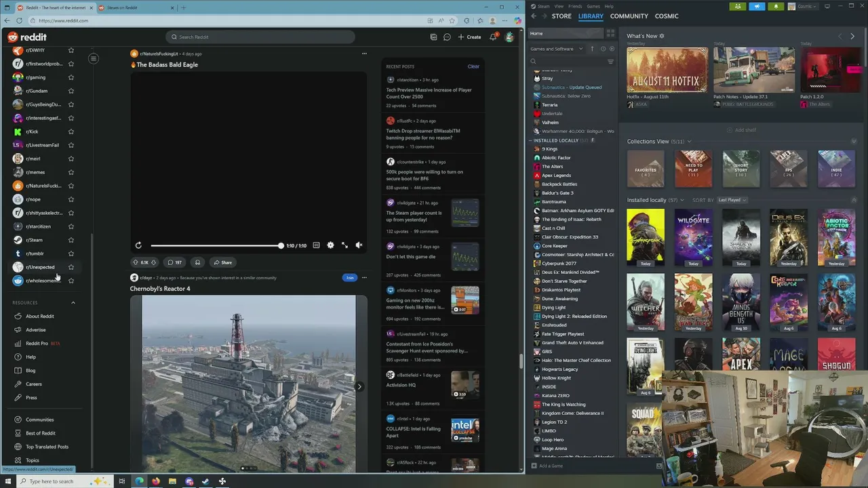Go to Reddit home via the logo
This screenshot has width=868, height=488.
(27, 37)
